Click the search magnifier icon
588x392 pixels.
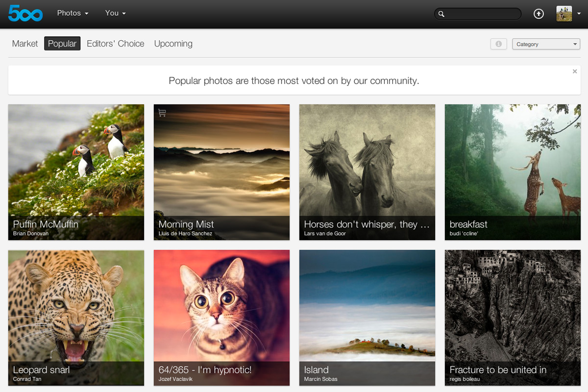click(x=441, y=14)
